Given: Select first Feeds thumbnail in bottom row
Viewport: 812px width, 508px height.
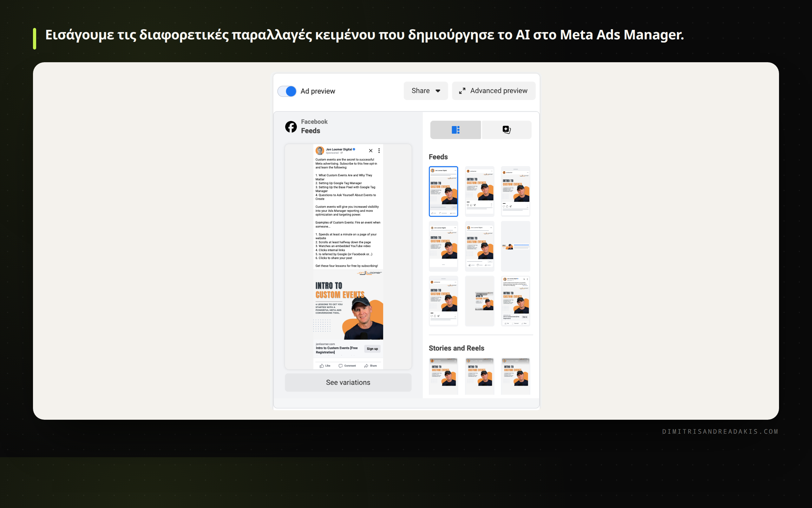Looking at the screenshot, I should (443, 301).
